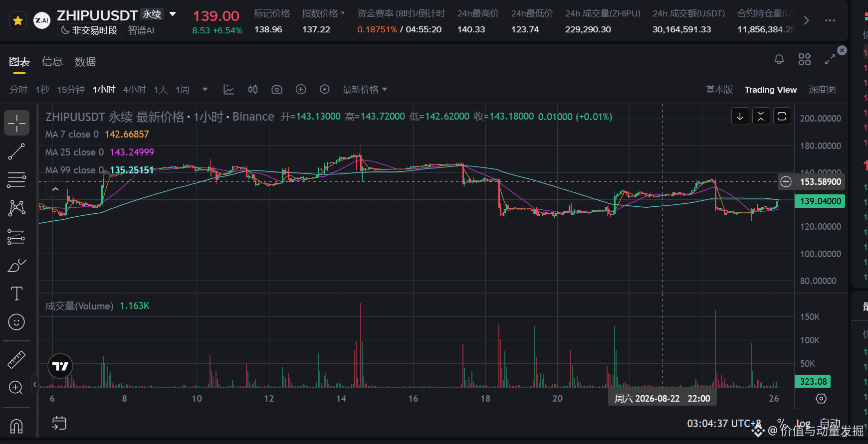Click the 智谱AI label
The height and width of the screenshot is (444, 868).
[x=141, y=30]
